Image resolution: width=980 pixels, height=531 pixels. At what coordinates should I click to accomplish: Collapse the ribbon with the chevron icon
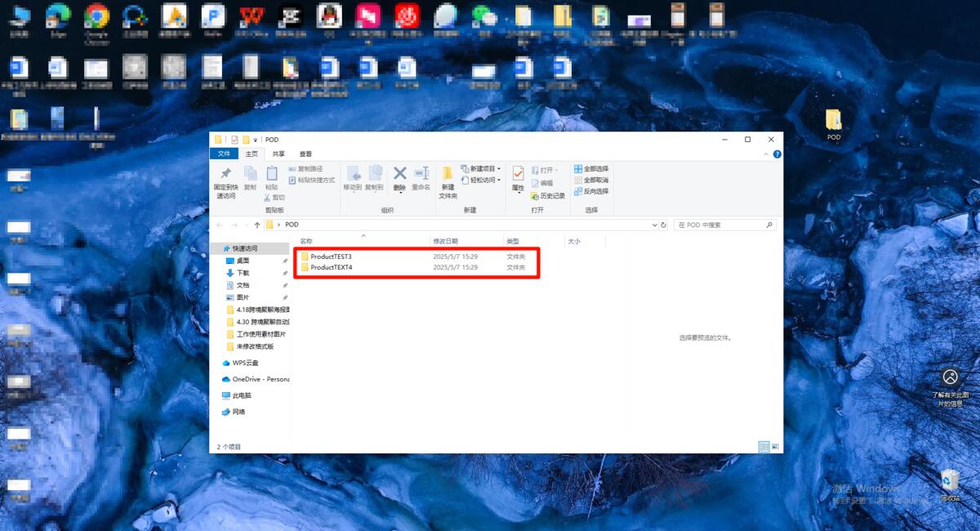point(767,154)
